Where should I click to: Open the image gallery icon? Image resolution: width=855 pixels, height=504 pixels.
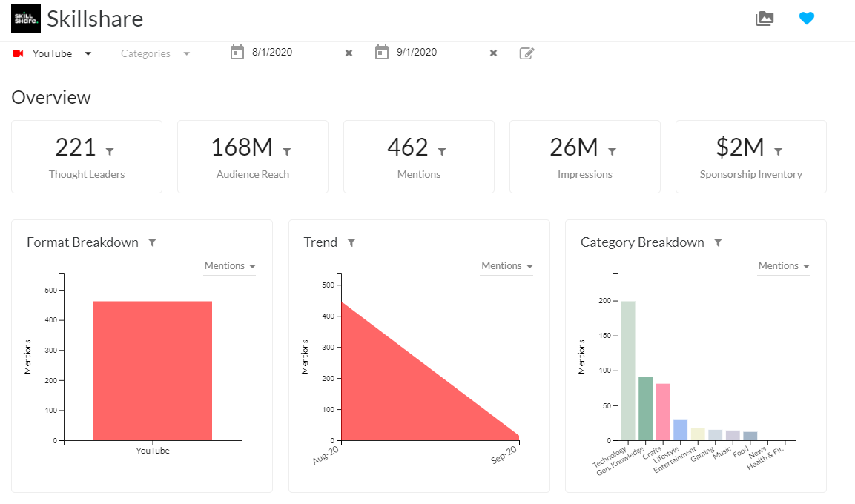click(x=765, y=19)
